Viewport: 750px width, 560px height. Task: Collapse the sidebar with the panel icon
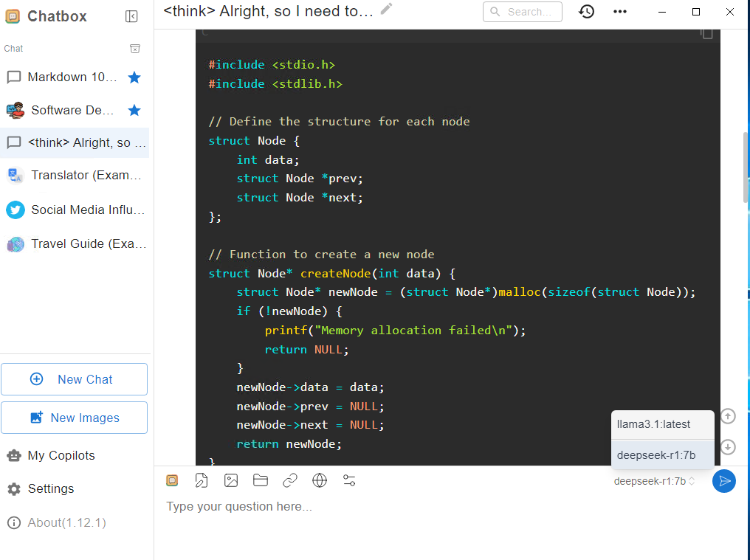coord(131,16)
